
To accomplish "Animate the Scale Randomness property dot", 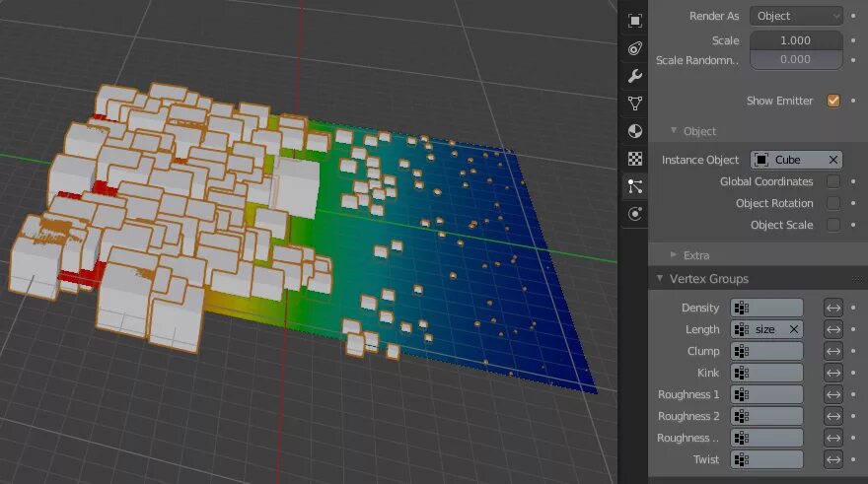I will pyautogui.click(x=853, y=60).
